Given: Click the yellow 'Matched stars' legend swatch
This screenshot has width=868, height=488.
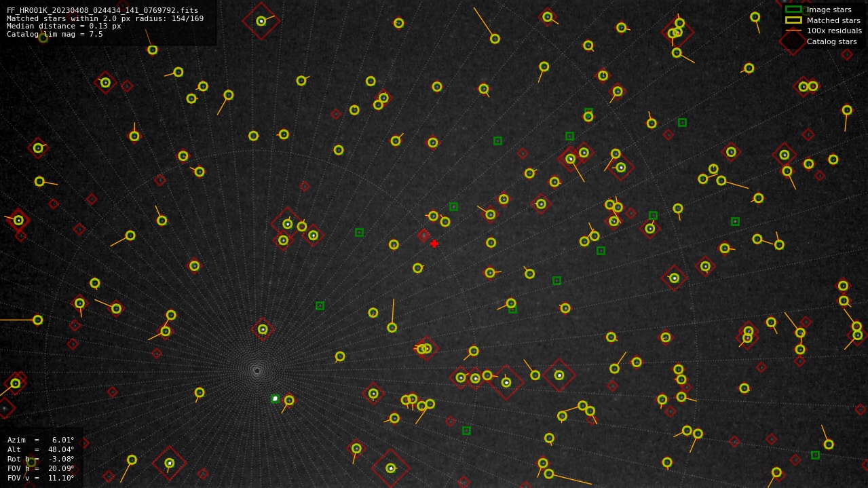Looking at the screenshot, I should [x=793, y=20].
